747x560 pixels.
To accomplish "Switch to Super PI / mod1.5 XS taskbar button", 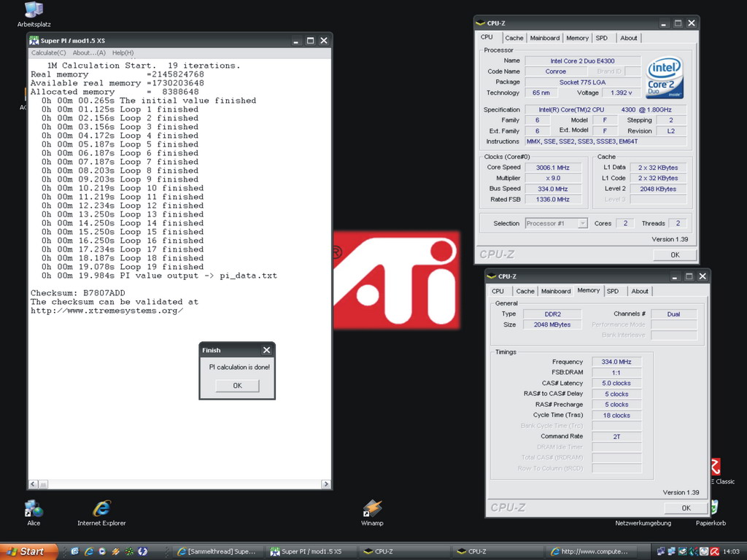I will [x=311, y=551].
